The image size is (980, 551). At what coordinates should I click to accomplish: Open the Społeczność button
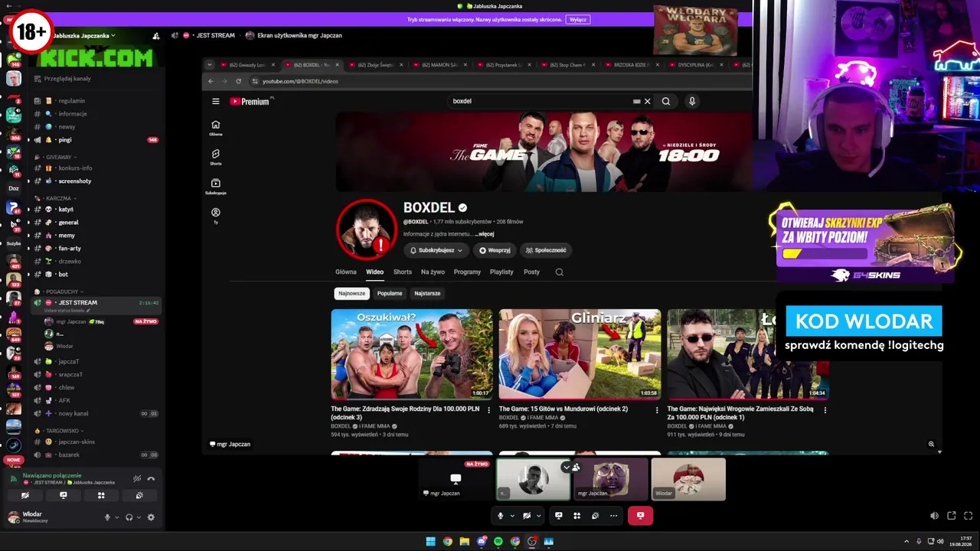(x=547, y=250)
